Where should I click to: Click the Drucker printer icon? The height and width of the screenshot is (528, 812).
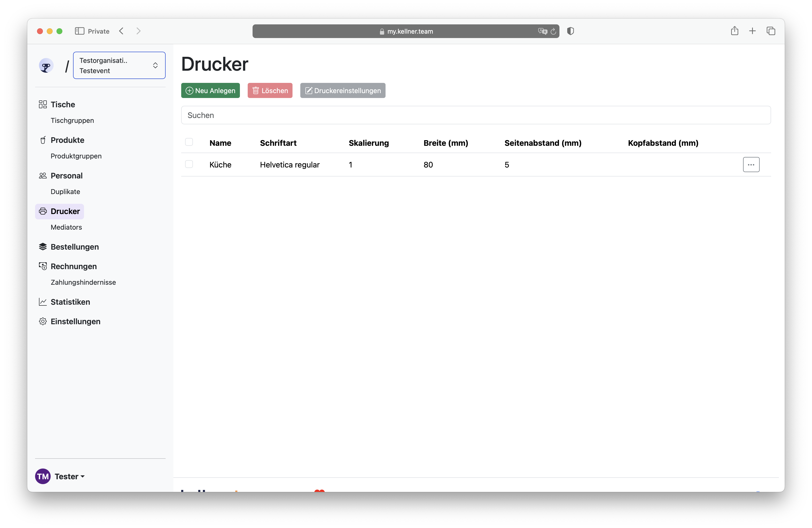(43, 211)
